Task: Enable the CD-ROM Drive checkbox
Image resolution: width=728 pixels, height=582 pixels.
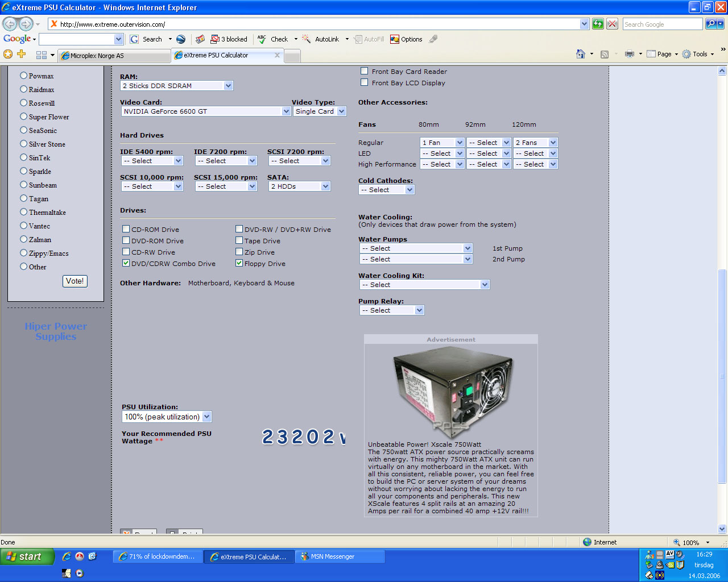Action: [x=126, y=229]
